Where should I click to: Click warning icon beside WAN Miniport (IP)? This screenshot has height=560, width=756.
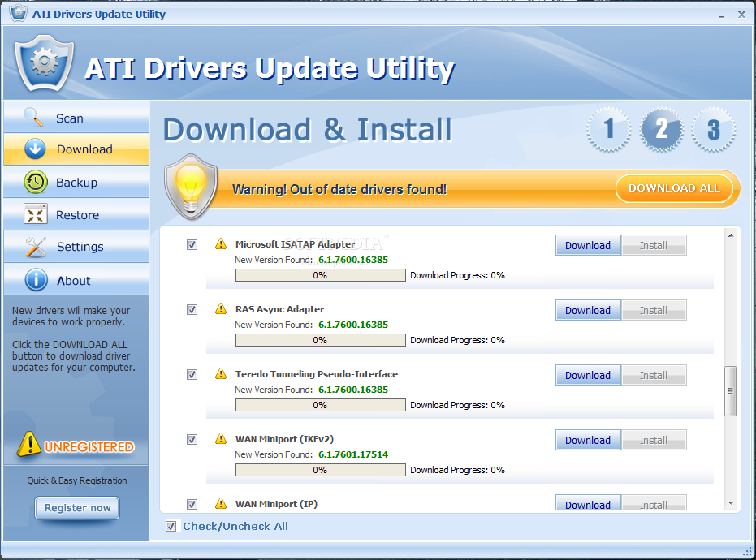(221, 504)
